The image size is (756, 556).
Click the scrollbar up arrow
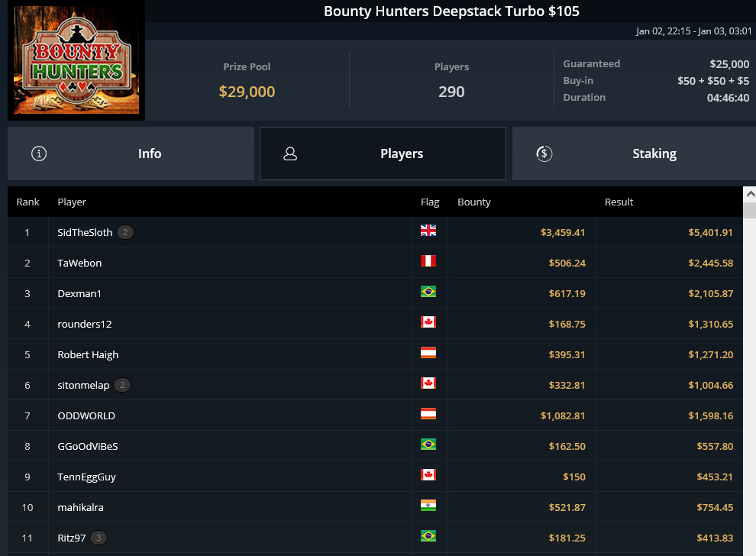coord(750,194)
